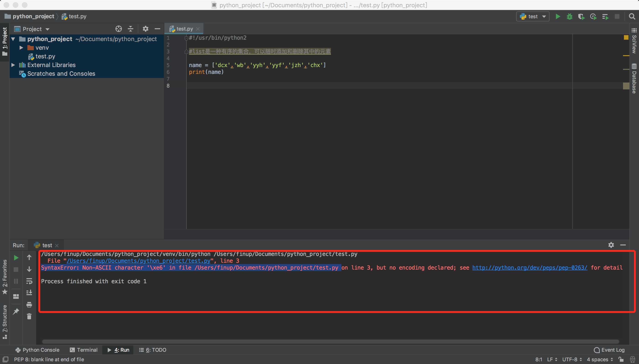Collapse the python_project root folder
639x364 pixels.
(x=13, y=39)
